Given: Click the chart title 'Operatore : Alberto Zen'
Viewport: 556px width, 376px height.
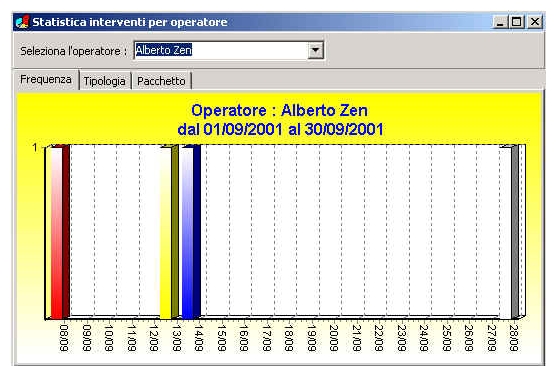Looking at the screenshot, I should pyautogui.click(x=279, y=110).
